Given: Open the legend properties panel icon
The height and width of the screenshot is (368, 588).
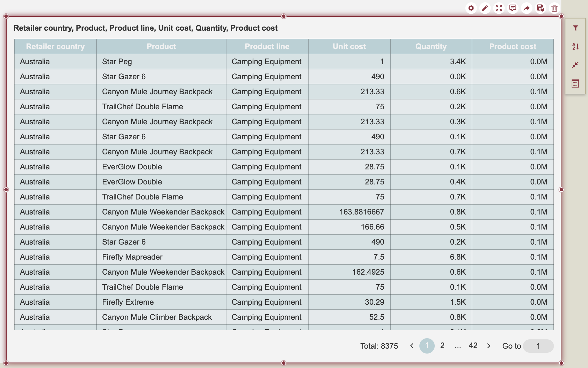Looking at the screenshot, I should click(x=575, y=84).
